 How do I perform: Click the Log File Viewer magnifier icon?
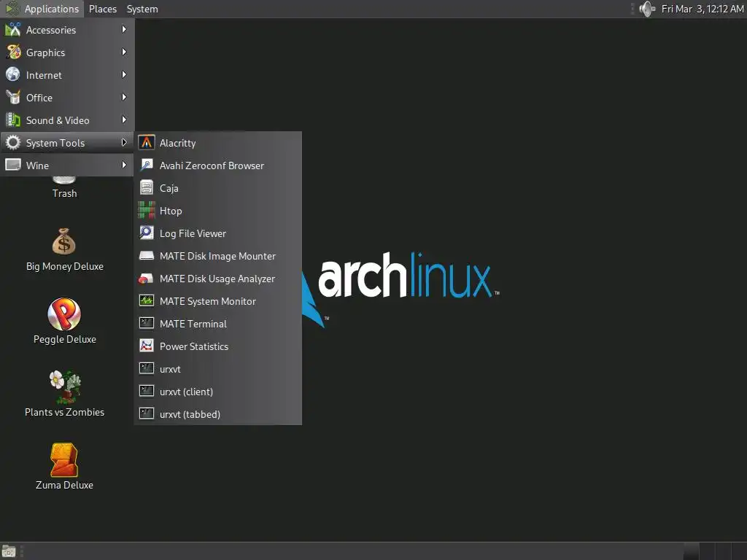(x=146, y=233)
